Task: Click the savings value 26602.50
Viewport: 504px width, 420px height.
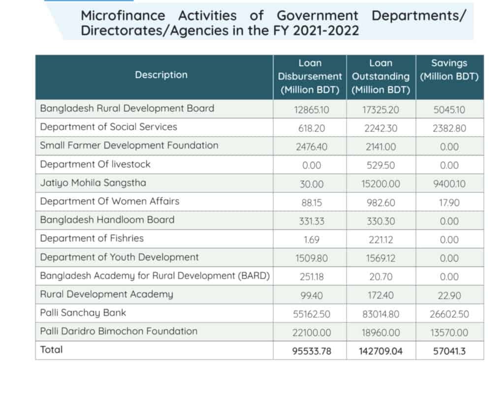Action: [449, 314]
